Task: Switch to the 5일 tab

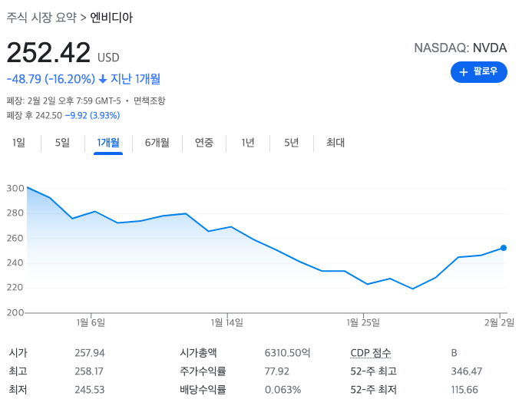Action: pyautogui.click(x=62, y=143)
